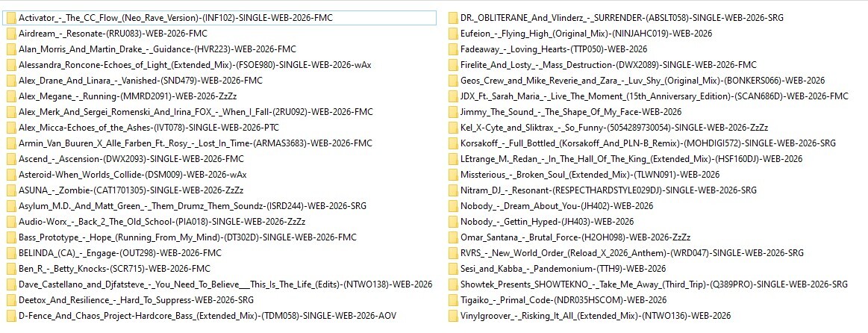The height and width of the screenshot is (333, 868).
Task: Select the BELINDA (CA) Engage folder name
Action: [119, 252]
